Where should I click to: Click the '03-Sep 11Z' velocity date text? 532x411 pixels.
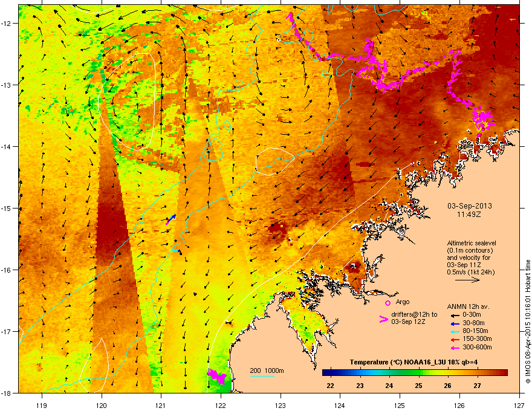(464, 265)
